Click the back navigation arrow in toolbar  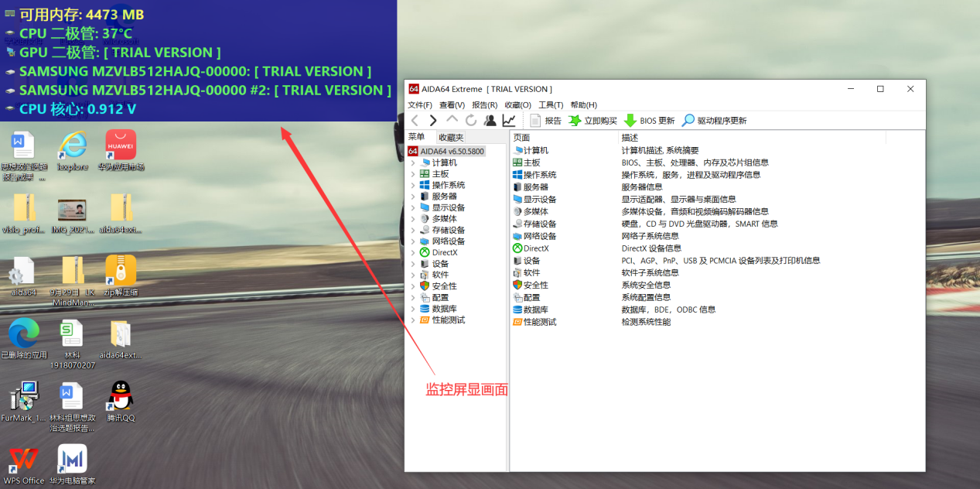click(x=415, y=120)
